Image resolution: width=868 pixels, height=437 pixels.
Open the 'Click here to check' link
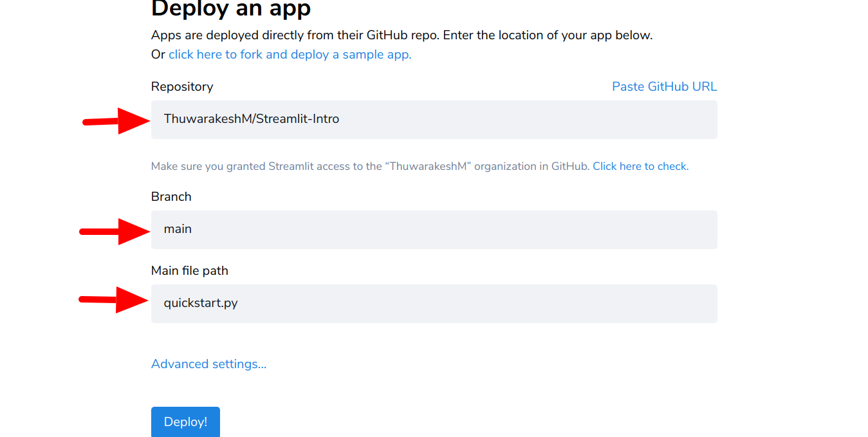640,167
